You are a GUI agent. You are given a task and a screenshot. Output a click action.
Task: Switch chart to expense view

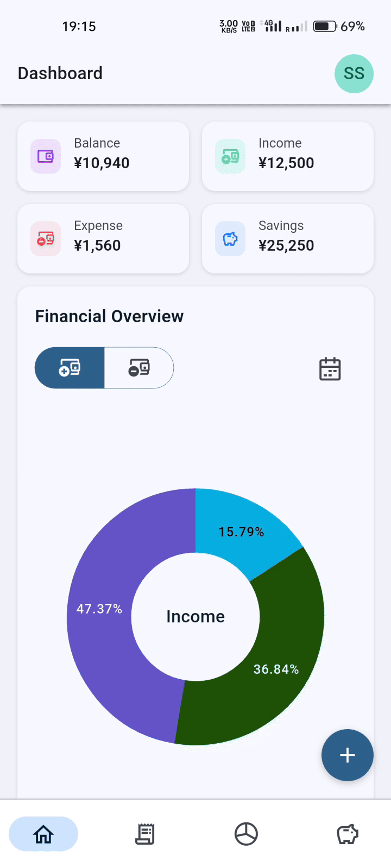pyautogui.click(x=139, y=368)
